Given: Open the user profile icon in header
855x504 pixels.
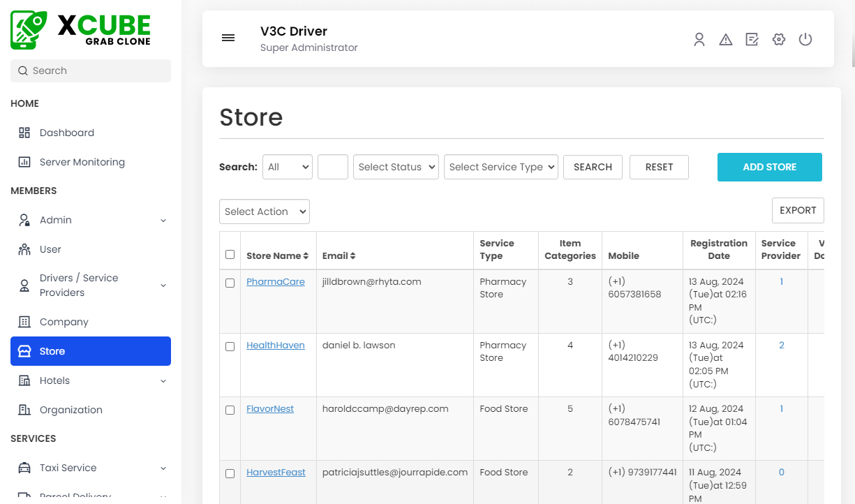Looking at the screenshot, I should point(699,39).
